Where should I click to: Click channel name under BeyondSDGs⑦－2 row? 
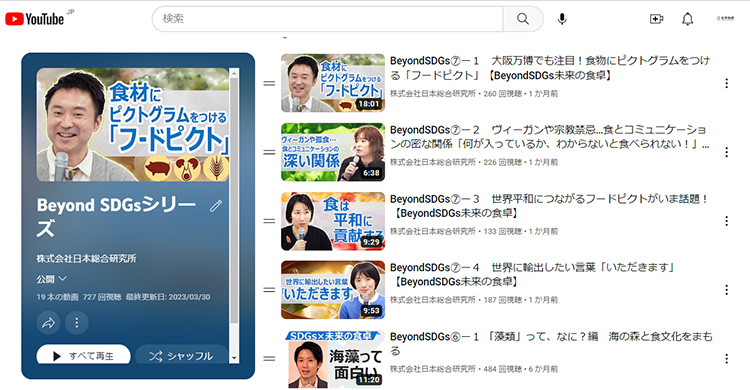[x=432, y=163]
